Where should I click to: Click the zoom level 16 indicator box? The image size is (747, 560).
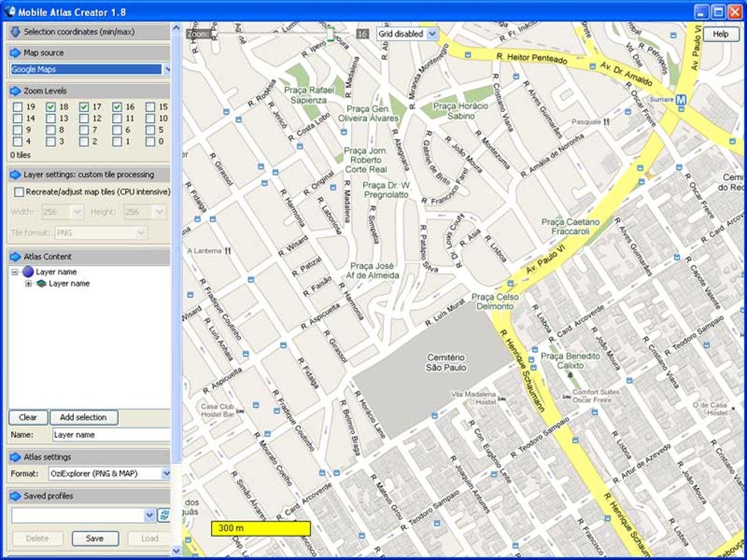(x=363, y=34)
